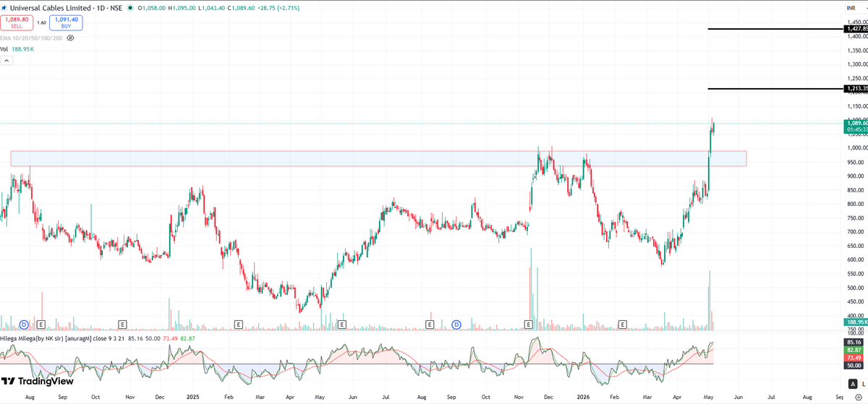The image size is (868, 404).
Task: Click the 82.87 indicator value label
Action: pyautogui.click(x=854, y=350)
